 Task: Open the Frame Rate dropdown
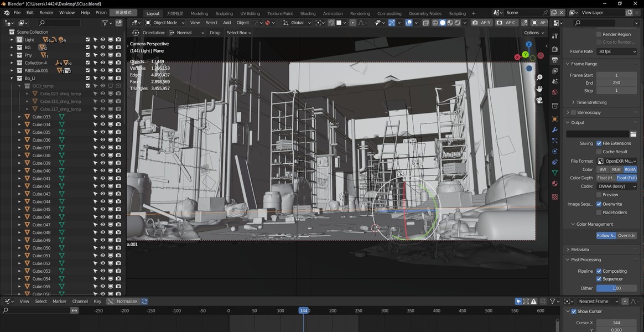pos(616,51)
